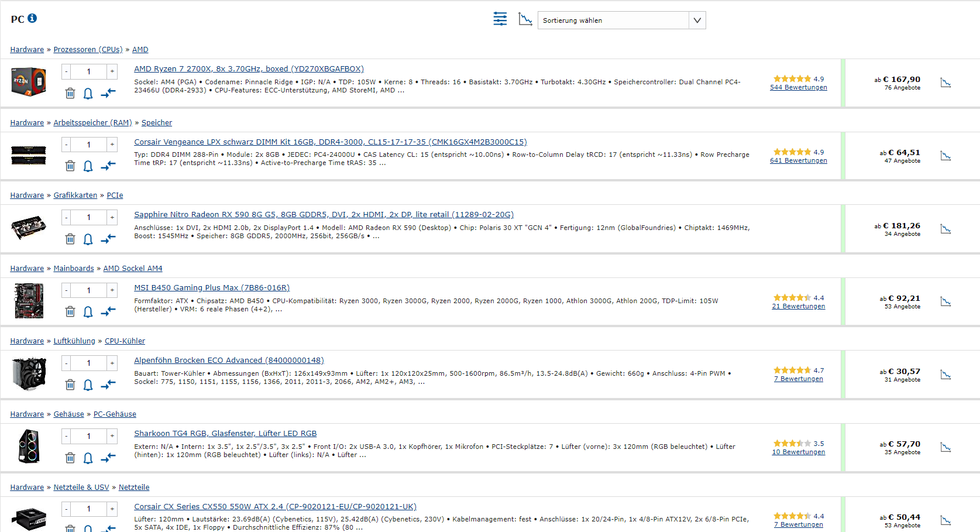This screenshot has width=980, height=532.
Task: Decrease quantity of Alpenföhn Brocken ECO
Action: pyautogui.click(x=67, y=363)
